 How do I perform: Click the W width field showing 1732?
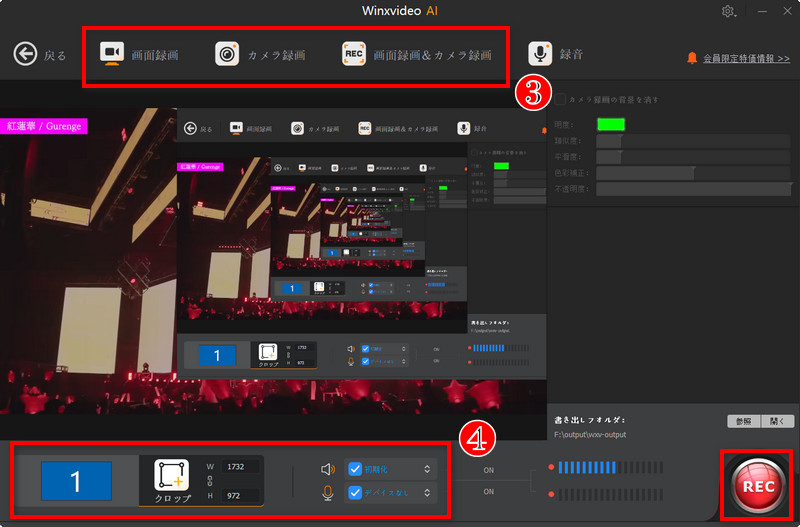coord(240,466)
